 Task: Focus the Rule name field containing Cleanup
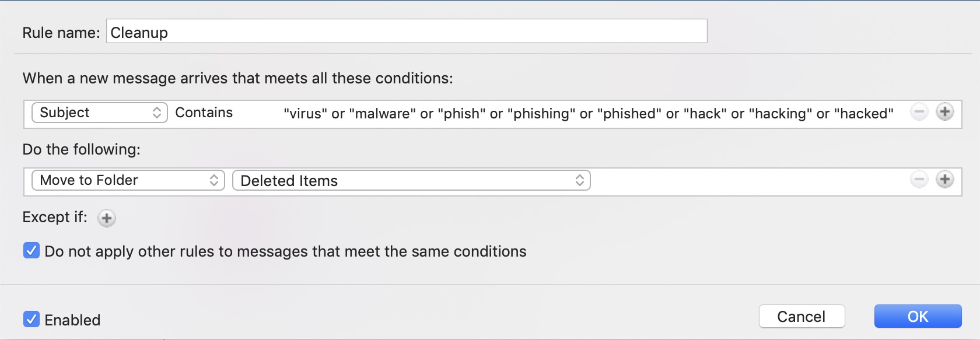click(x=407, y=31)
